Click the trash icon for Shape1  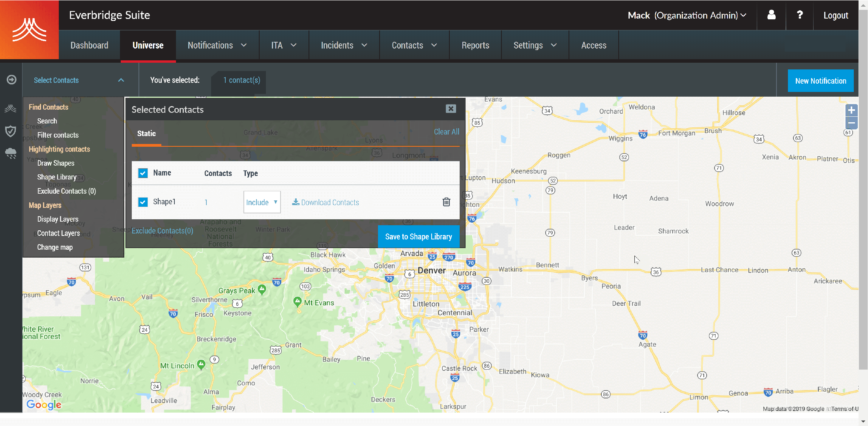(x=446, y=202)
